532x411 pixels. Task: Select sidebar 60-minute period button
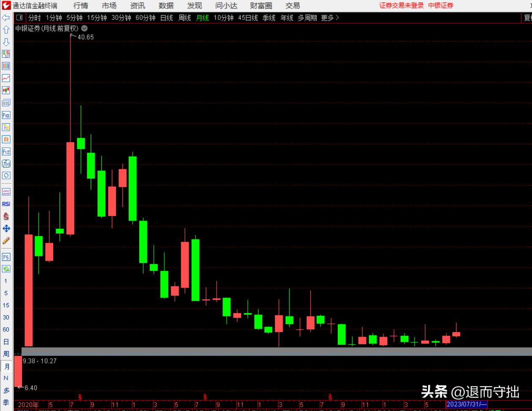point(6,330)
